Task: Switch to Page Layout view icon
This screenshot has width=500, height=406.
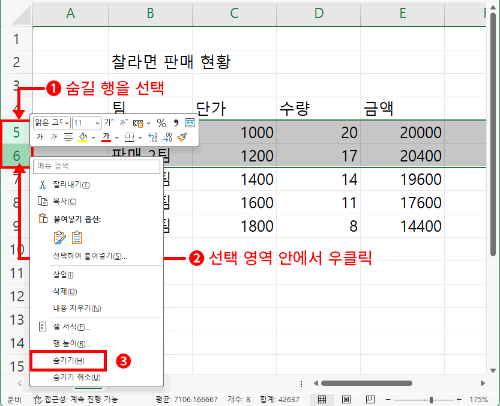Action: click(x=346, y=399)
